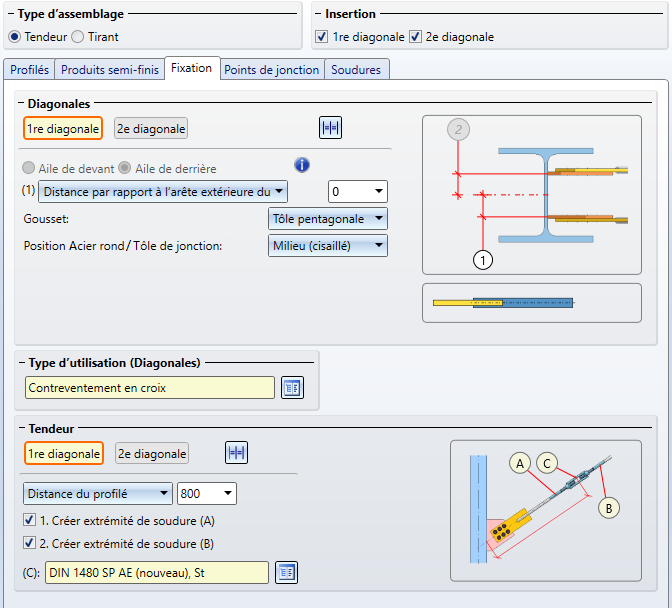Select the Tirant radio button

click(78, 37)
